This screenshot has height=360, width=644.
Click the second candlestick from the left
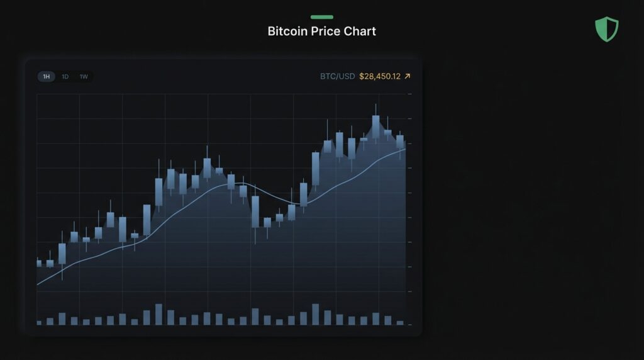click(x=50, y=264)
